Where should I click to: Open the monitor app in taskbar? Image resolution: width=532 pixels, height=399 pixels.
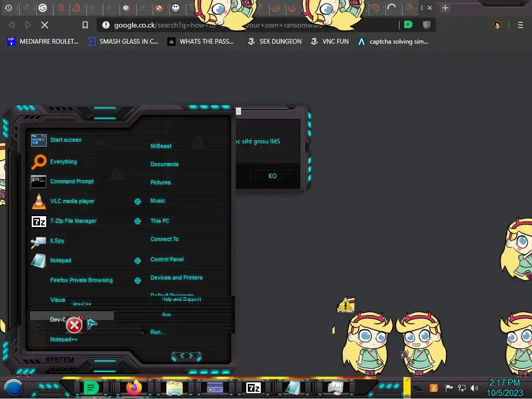click(x=336, y=388)
